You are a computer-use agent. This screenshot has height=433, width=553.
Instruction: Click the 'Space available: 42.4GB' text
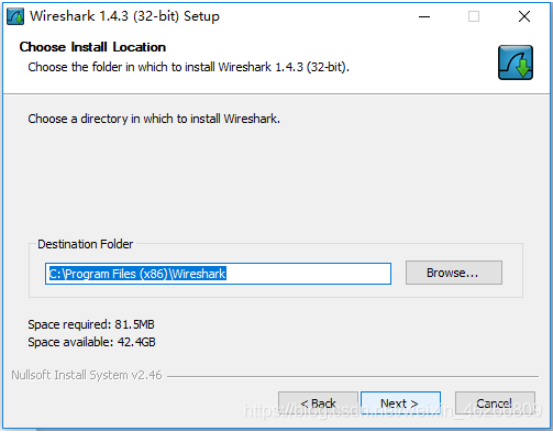pyautogui.click(x=92, y=342)
